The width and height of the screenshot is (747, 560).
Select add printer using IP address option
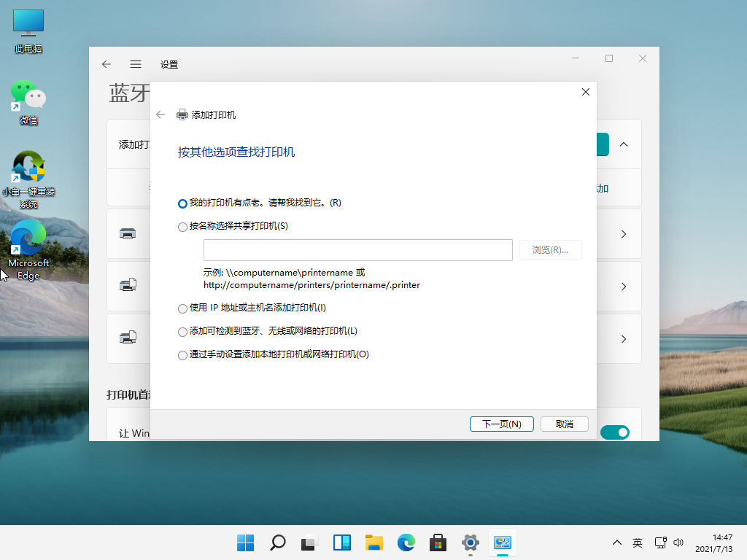pos(182,308)
